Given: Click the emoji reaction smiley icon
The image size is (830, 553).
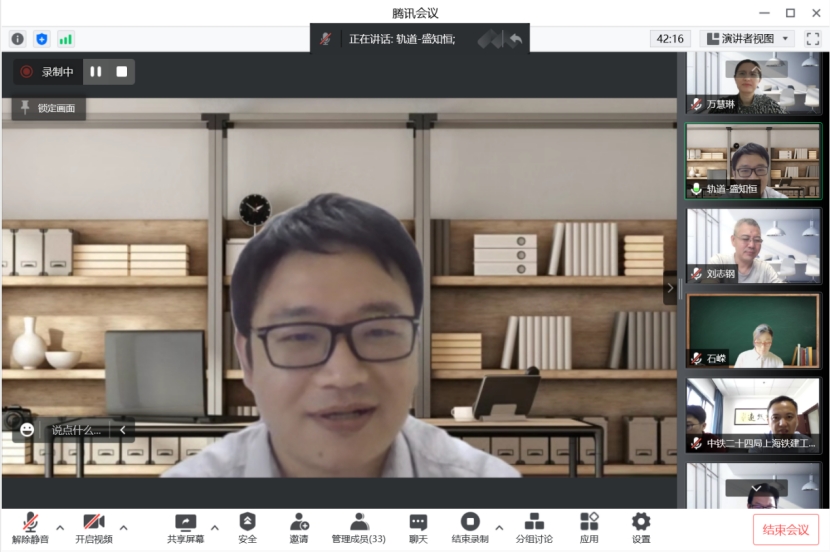Looking at the screenshot, I should (27, 430).
